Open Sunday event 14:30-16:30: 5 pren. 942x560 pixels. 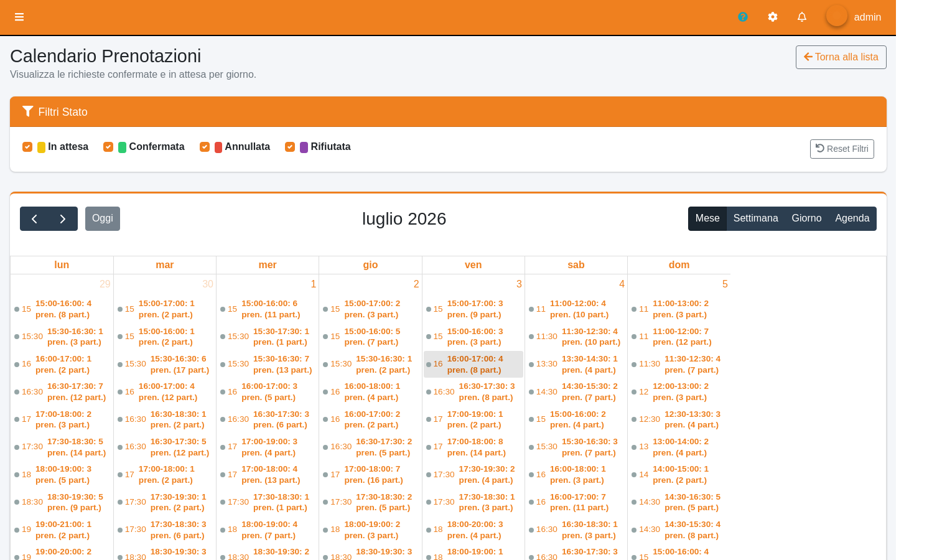coord(679,502)
